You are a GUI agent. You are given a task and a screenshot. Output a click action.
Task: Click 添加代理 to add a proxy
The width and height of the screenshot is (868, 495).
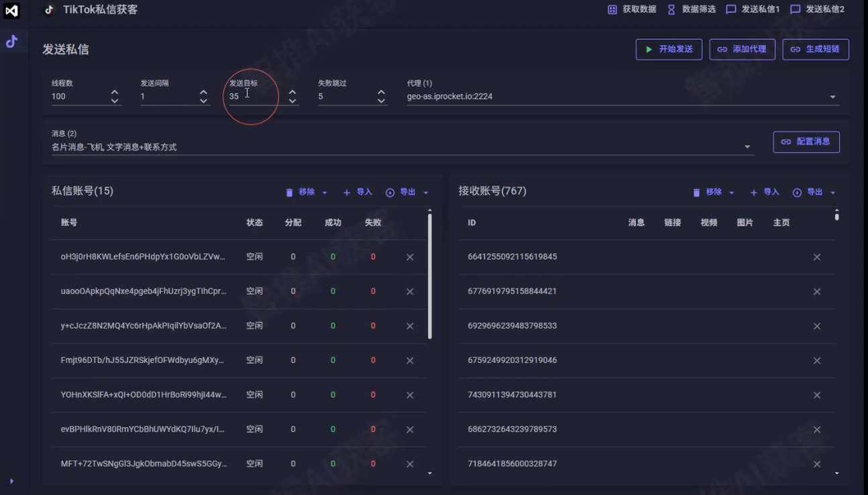coord(742,49)
